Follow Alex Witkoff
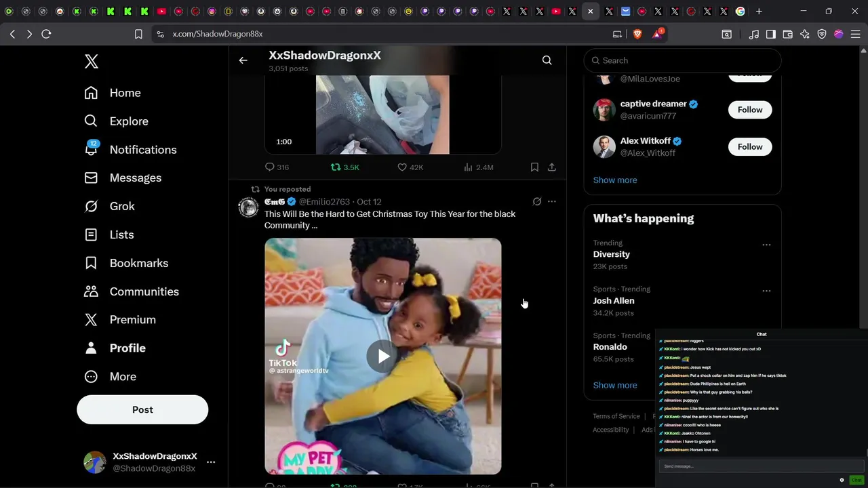This screenshot has height=488, width=868. [750, 146]
